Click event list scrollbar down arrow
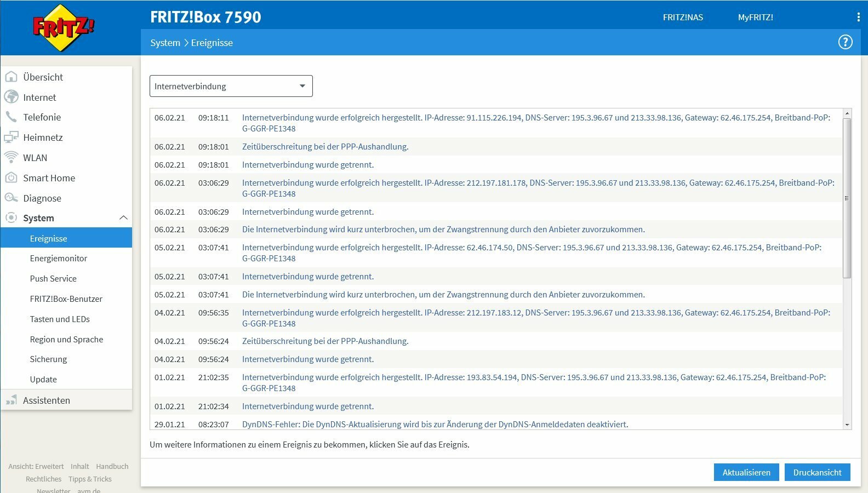Image resolution: width=868 pixels, height=493 pixels. click(847, 425)
